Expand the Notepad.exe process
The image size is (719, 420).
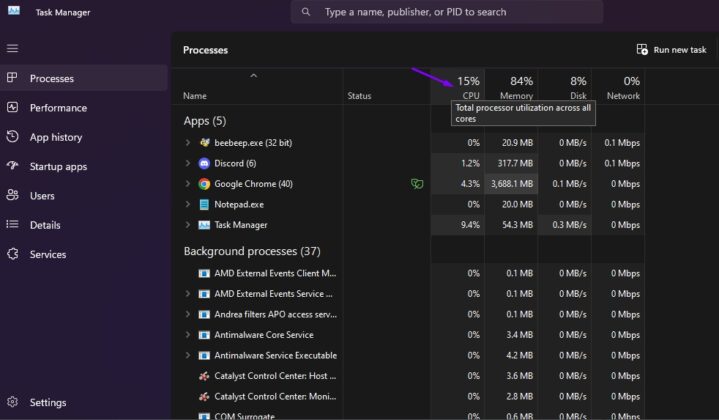[x=188, y=204]
